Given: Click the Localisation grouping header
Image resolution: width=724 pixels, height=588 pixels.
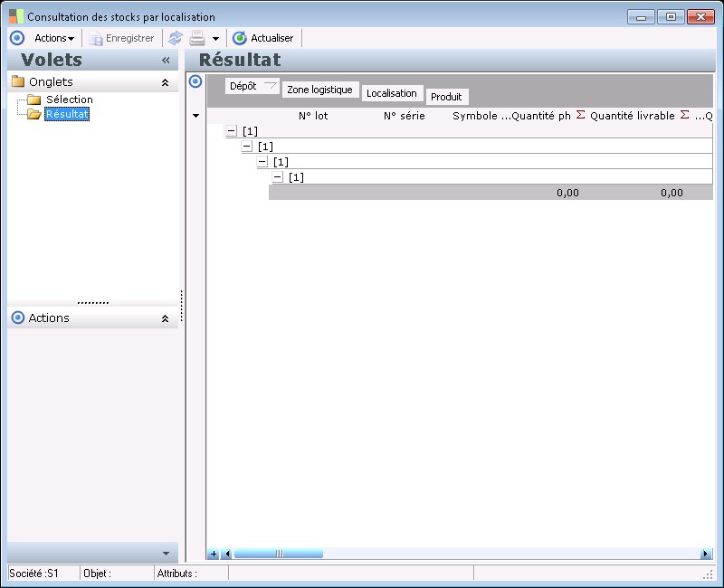Looking at the screenshot, I should [x=392, y=93].
